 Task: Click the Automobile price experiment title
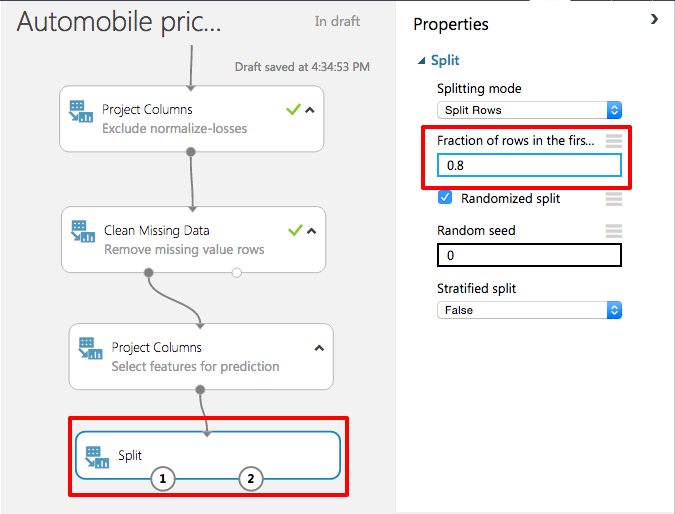coord(120,22)
